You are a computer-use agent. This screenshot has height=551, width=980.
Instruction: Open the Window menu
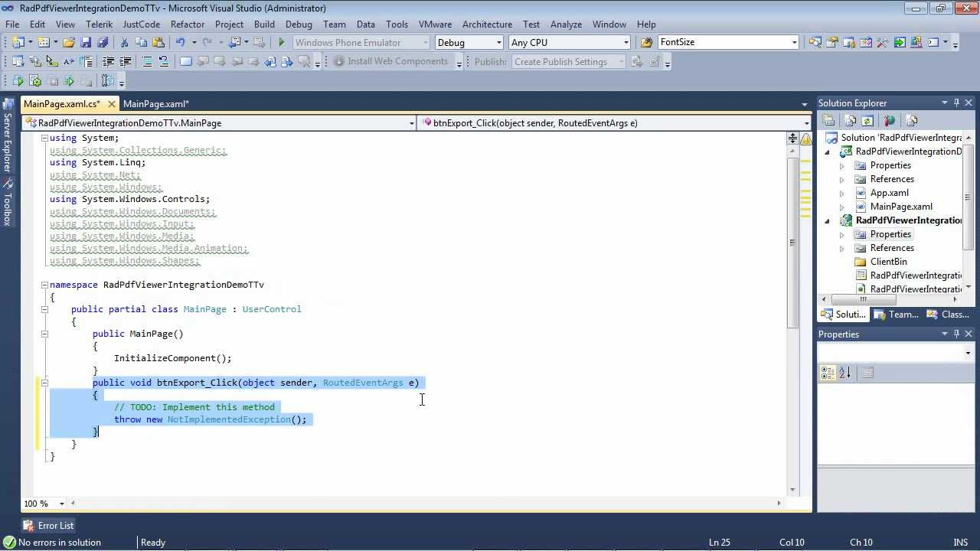pyautogui.click(x=609, y=24)
